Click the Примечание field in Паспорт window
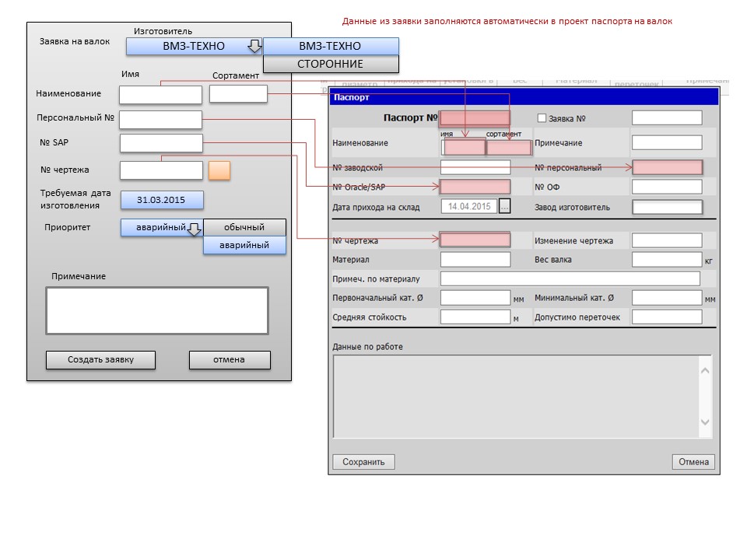 [667, 142]
